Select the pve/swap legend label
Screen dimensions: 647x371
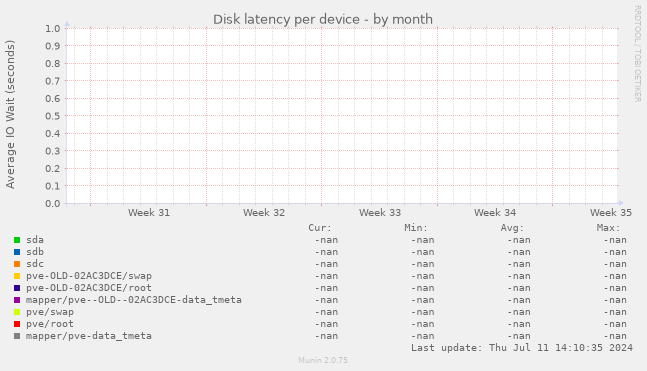click(50, 312)
